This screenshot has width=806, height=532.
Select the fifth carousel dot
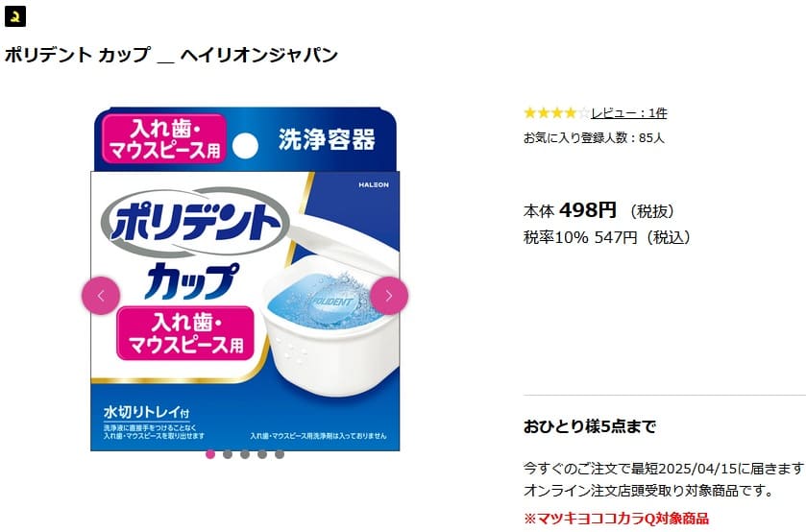pyautogui.click(x=280, y=454)
